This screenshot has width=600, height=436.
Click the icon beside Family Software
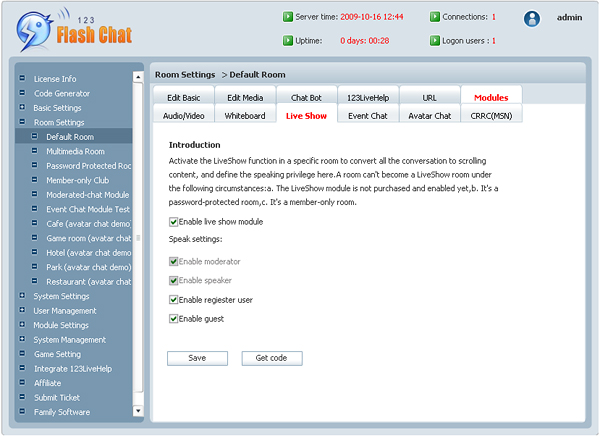point(22,411)
